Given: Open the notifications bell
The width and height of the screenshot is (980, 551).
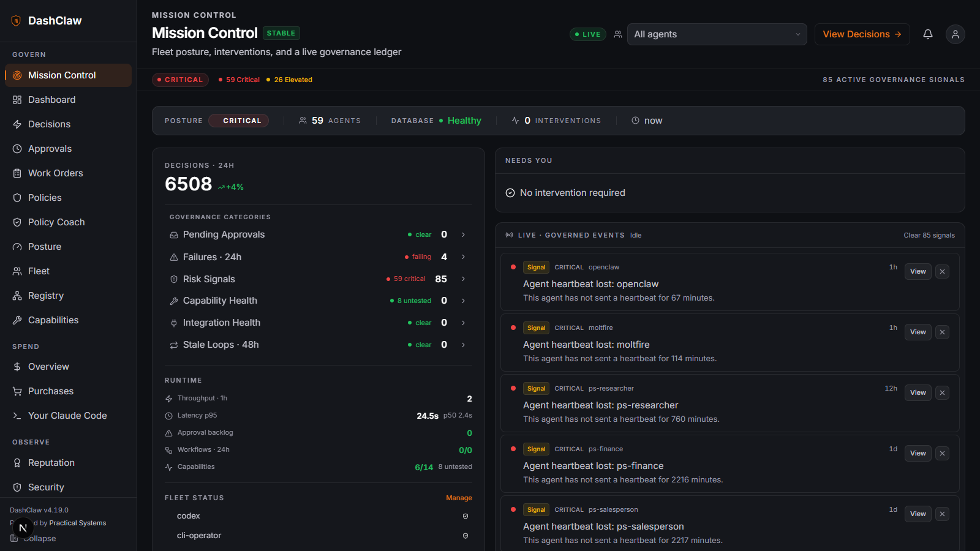Looking at the screenshot, I should [x=928, y=34].
